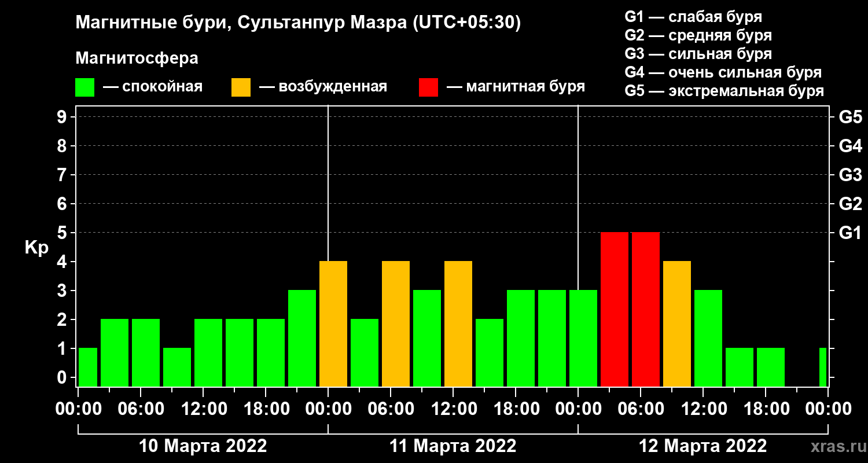The width and height of the screenshot is (868, 463).
Task: Click the line G1 — слабая буря
Action: point(693,16)
